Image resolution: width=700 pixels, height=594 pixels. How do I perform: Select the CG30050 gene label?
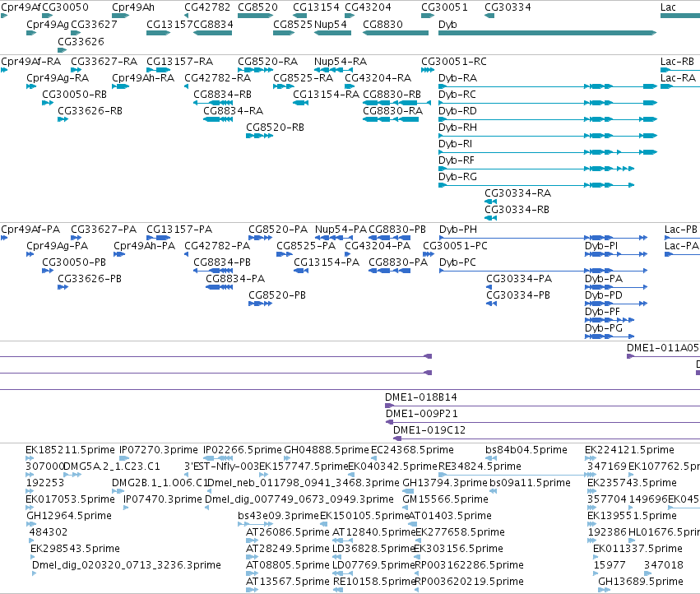pos(65,7)
